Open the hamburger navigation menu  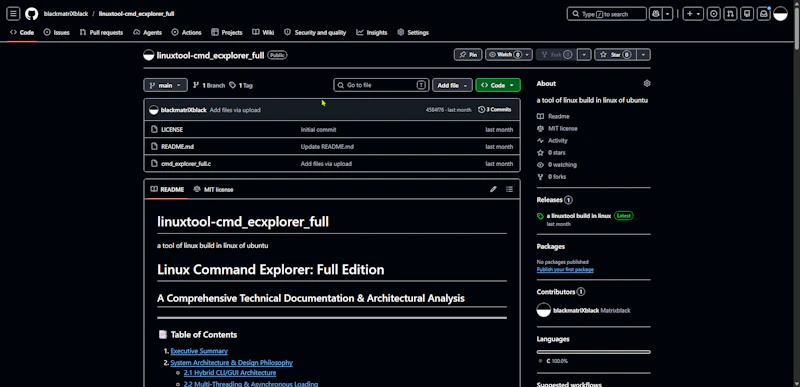click(x=13, y=14)
